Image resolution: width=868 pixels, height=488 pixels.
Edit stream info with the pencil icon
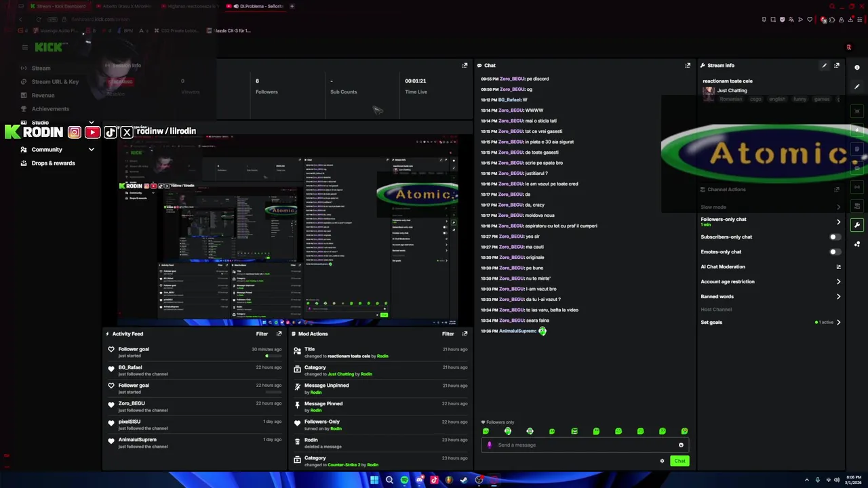(x=825, y=66)
